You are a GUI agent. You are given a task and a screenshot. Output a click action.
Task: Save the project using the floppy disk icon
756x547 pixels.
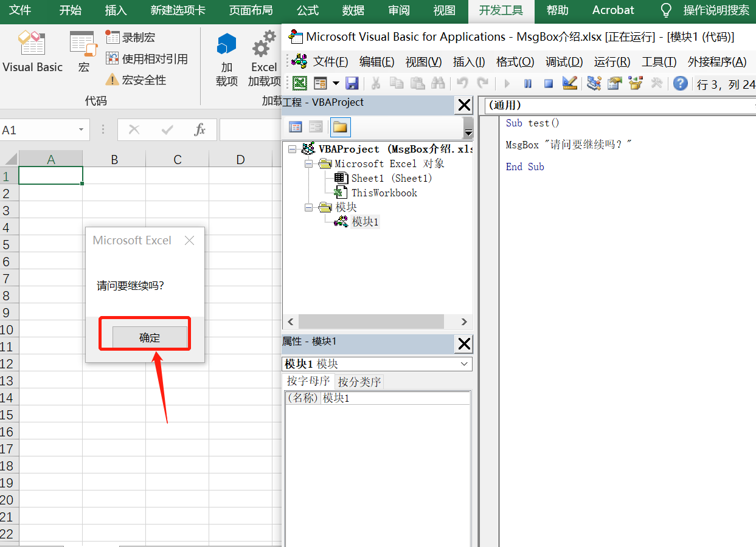(x=352, y=83)
